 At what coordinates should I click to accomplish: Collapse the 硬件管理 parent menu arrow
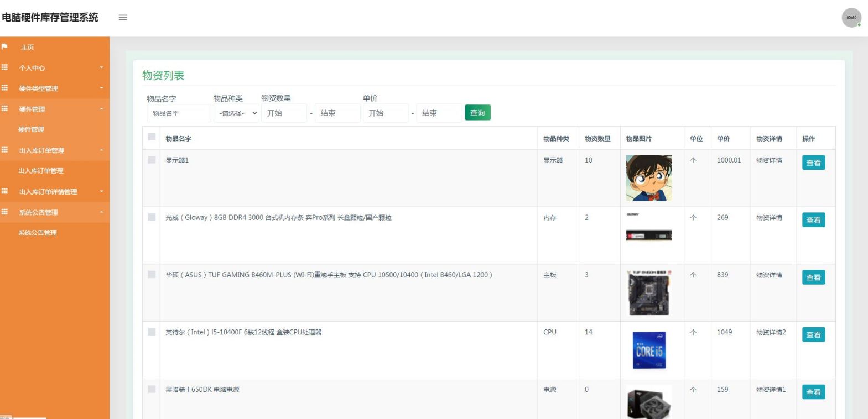point(102,109)
